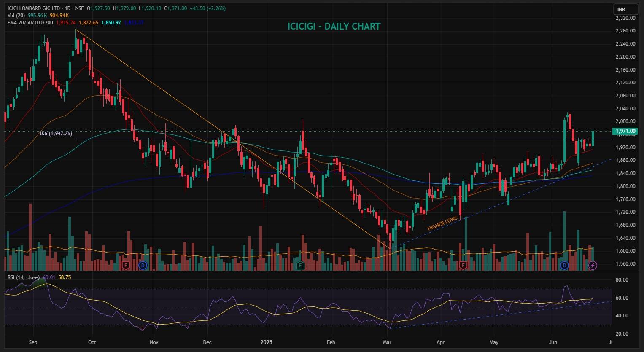Click the Jun label on the time axis
This screenshot has height=352, width=644.
tap(553, 342)
